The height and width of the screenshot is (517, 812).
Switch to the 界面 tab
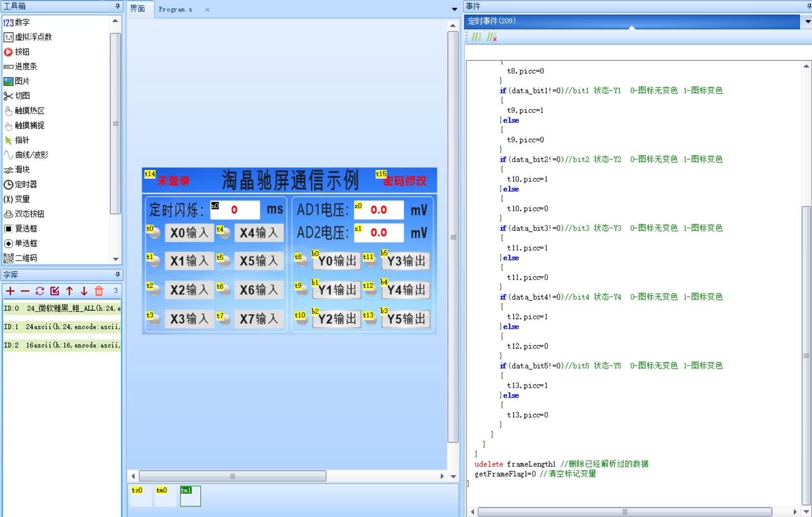tap(138, 9)
